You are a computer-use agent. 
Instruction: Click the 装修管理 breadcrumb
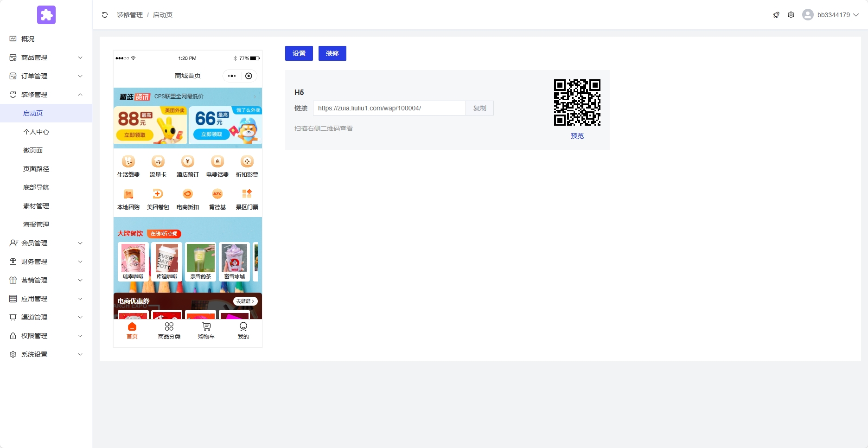pos(130,15)
